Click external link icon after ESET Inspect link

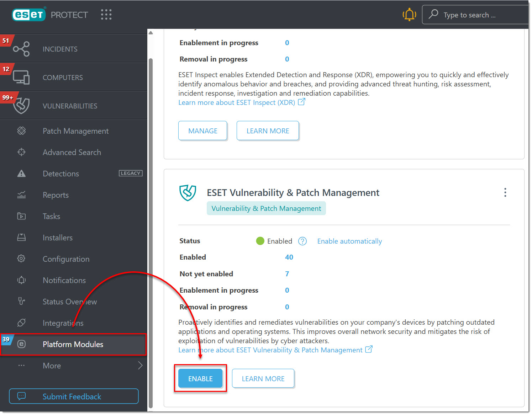[301, 102]
